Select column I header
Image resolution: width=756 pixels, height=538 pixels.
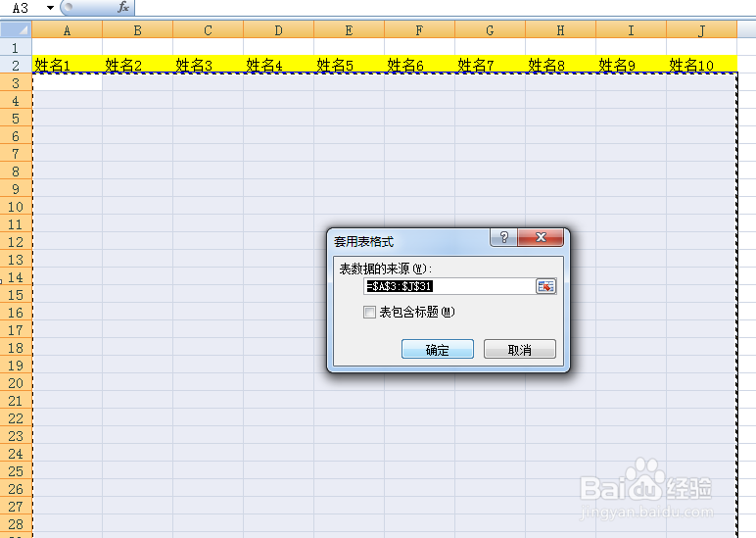pos(631,30)
